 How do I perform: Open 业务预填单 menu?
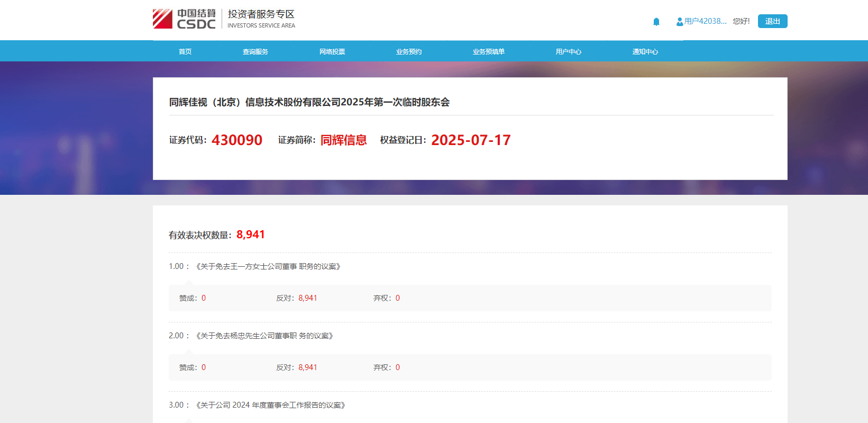coord(489,51)
